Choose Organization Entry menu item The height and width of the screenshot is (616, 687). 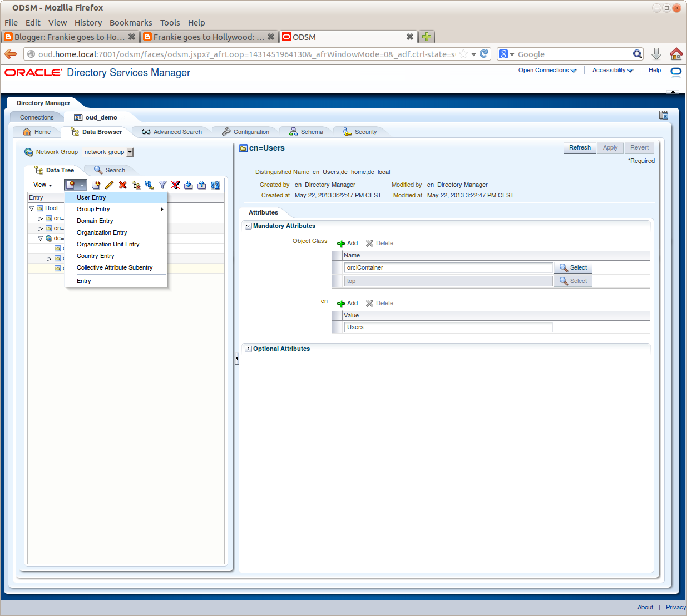[x=116, y=232]
